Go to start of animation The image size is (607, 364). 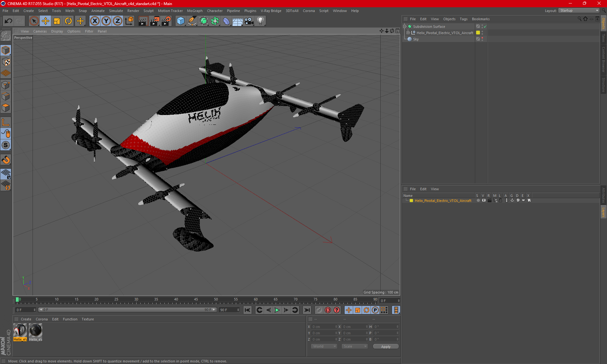pyautogui.click(x=248, y=310)
